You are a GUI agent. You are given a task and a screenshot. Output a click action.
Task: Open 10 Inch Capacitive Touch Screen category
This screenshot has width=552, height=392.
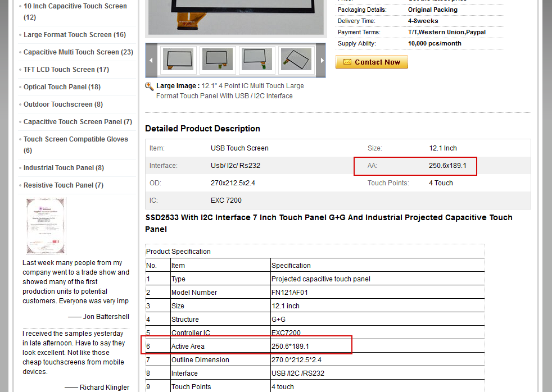(75, 6)
